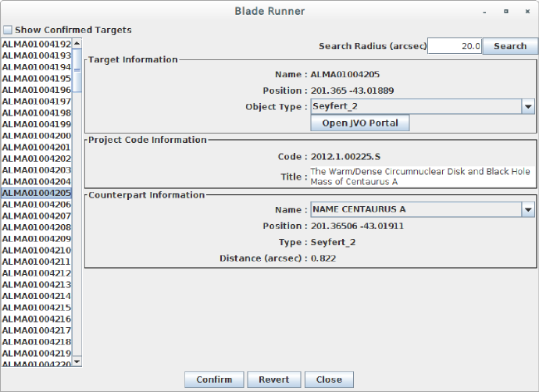
Task: Select target ALMA01004192
Action: click(37, 44)
